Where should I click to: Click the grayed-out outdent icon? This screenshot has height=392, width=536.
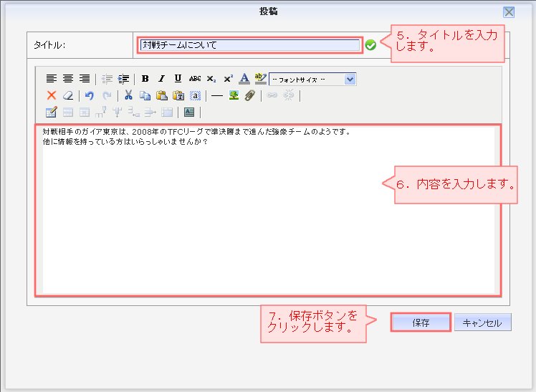[x=107, y=79]
